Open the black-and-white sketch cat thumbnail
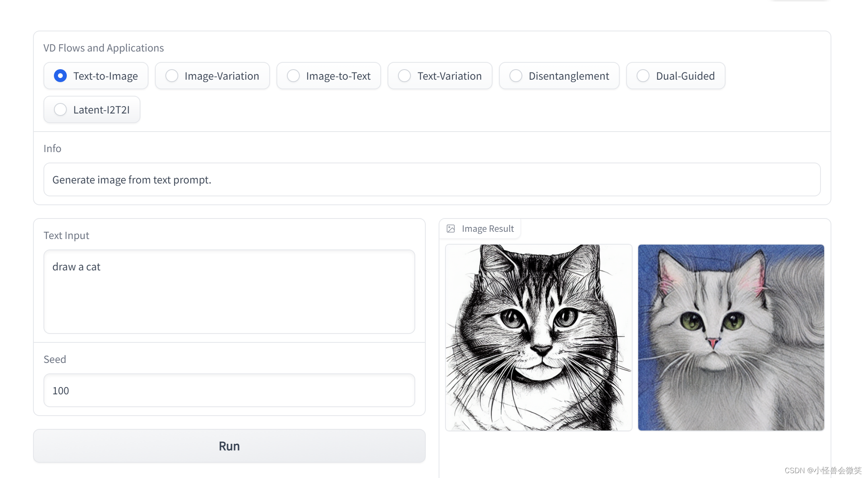The width and height of the screenshot is (868, 478). 538,337
